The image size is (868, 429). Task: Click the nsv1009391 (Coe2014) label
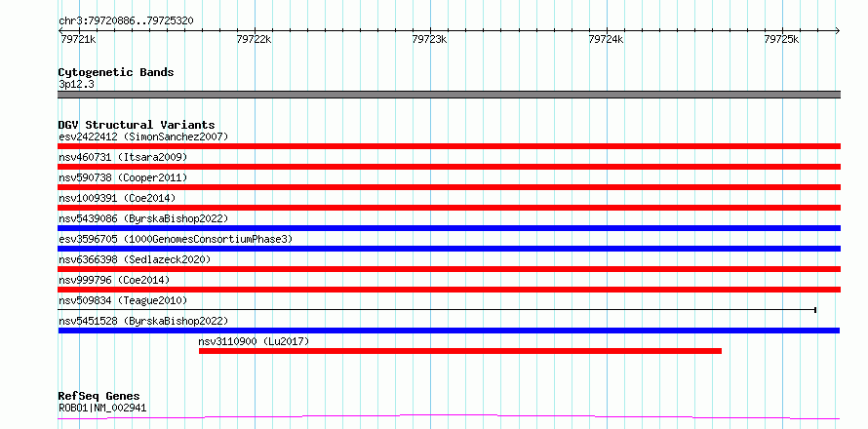pyautogui.click(x=117, y=198)
